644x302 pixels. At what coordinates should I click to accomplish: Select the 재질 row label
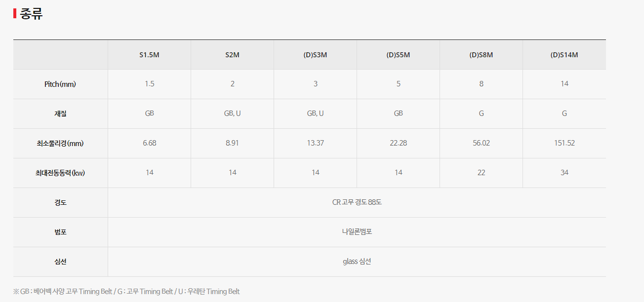click(60, 113)
